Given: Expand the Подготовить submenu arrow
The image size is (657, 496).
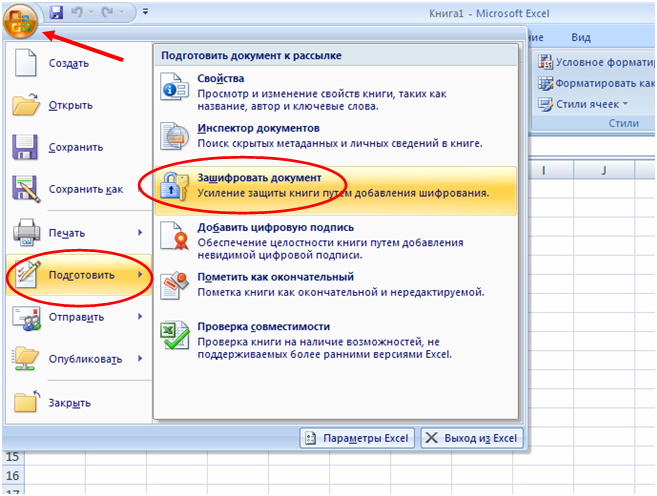Looking at the screenshot, I should (140, 275).
